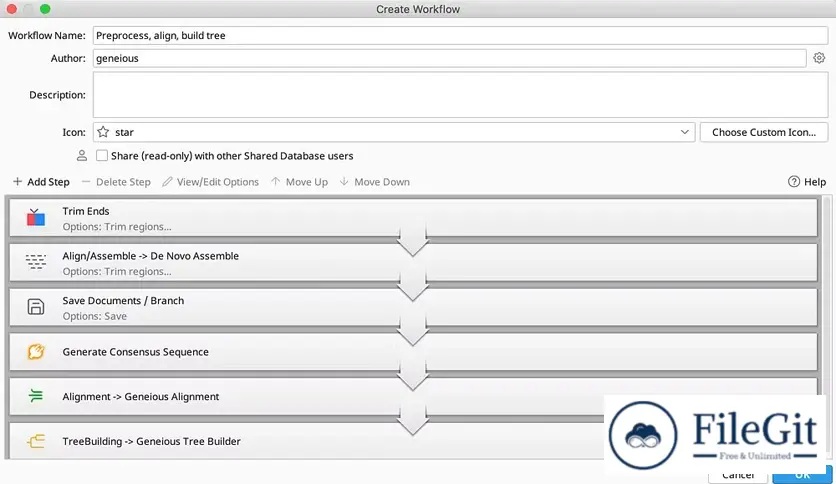Click the Save Documents floppy disk icon
The height and width of the screenshot is (484, 836).
click(x=36, y=306)
